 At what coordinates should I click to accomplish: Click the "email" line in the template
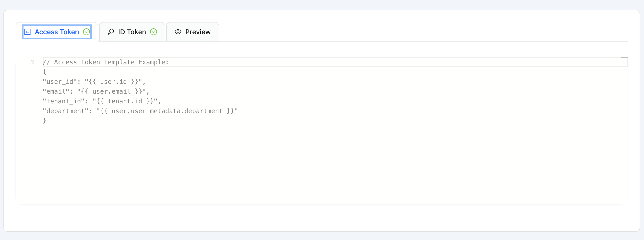(96, 92)
